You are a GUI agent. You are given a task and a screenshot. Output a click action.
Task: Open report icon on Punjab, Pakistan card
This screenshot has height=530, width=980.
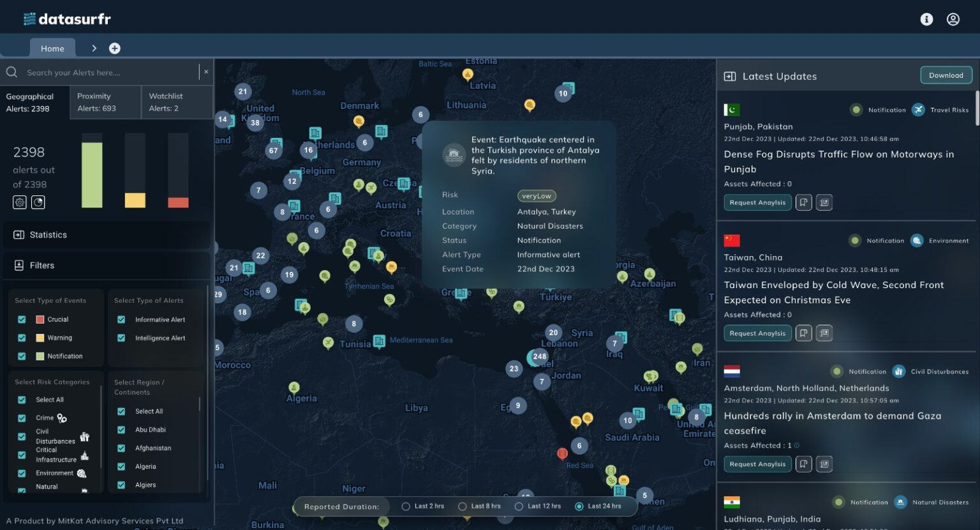pos(824,202)
